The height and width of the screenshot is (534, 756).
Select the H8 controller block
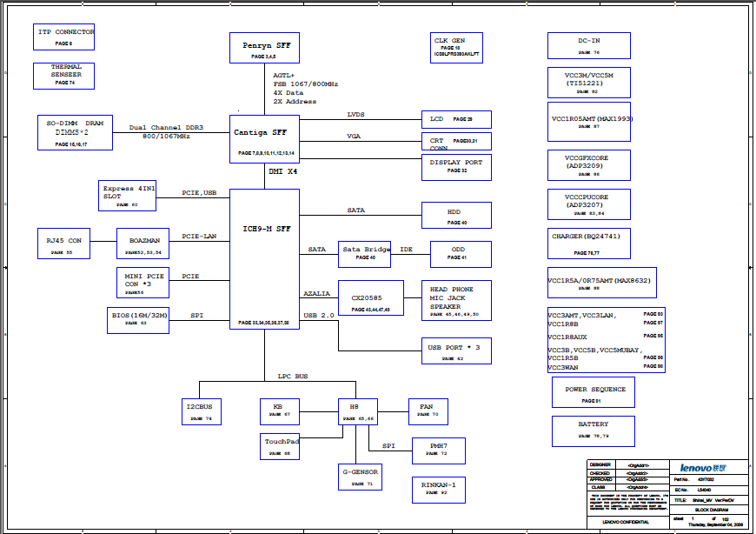coord(356,411)
